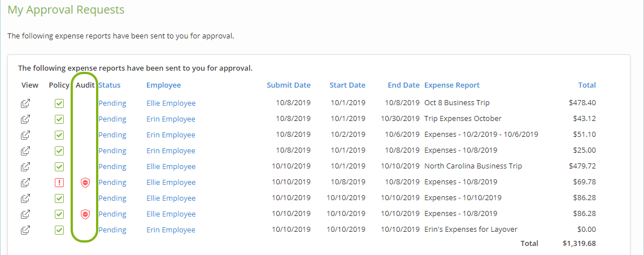
Task: Click audit shield icon on Expenses - 10/8/2019 $86.28 row
Action: tap(85, 214)
